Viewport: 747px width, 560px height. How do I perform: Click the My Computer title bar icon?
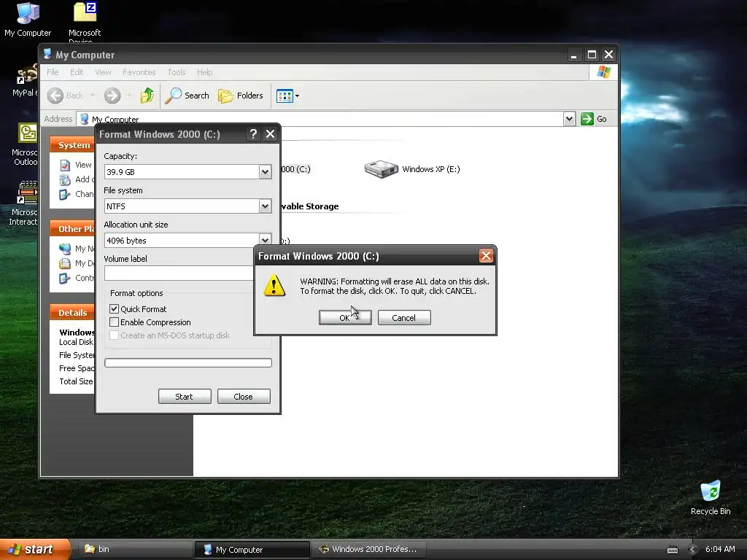tap(47, 54)
